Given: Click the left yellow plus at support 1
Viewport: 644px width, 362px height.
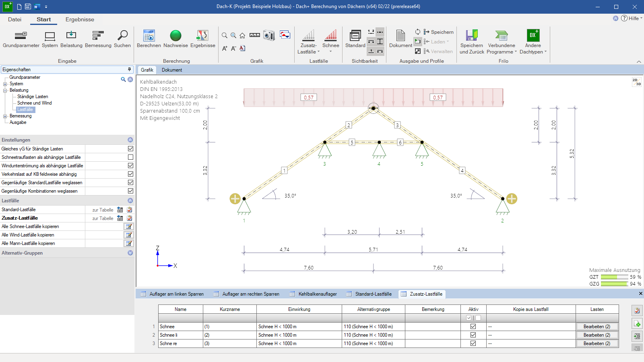Looking at the screenshot, I should point(235,199).
